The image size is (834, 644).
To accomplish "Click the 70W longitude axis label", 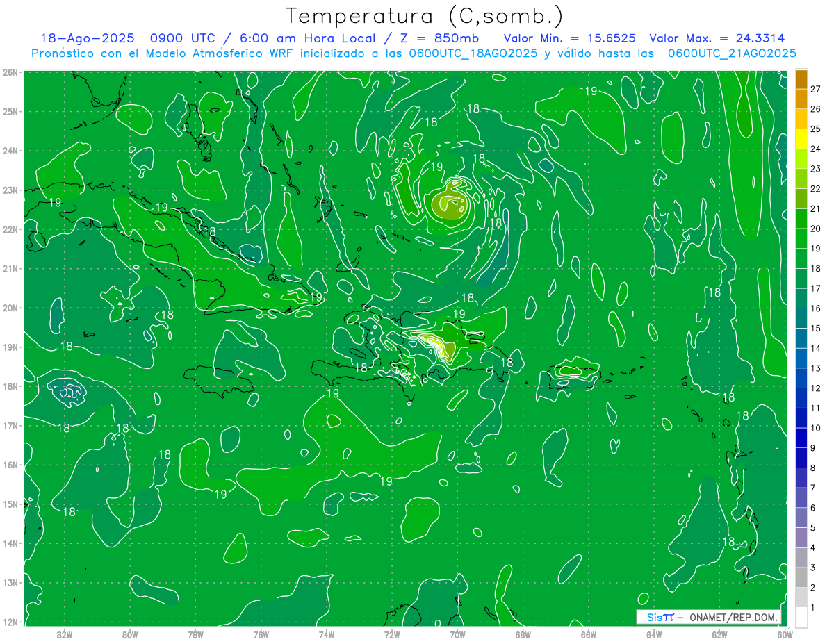I will 457,634.
